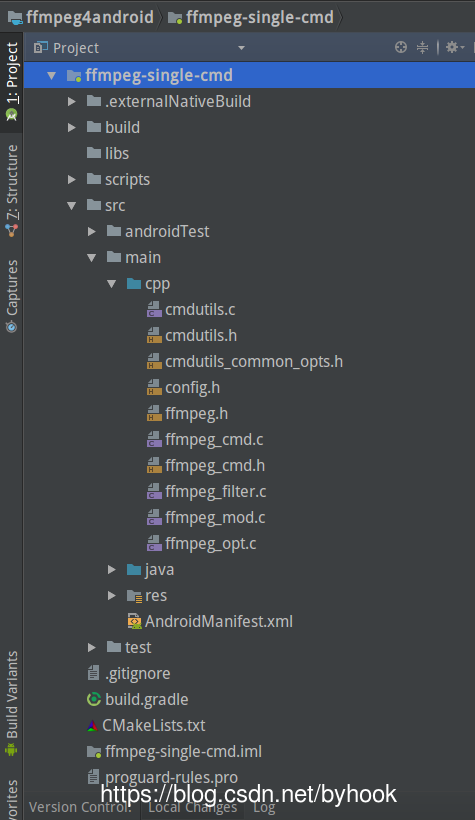
Task: Select the build folder name
Action: tap(122, 128)
